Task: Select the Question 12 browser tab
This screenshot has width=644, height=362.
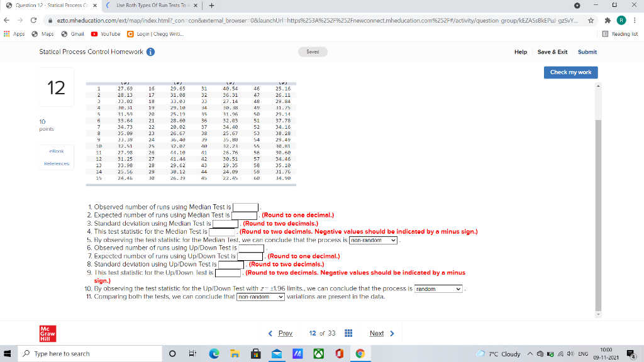Action: (50, 6)
